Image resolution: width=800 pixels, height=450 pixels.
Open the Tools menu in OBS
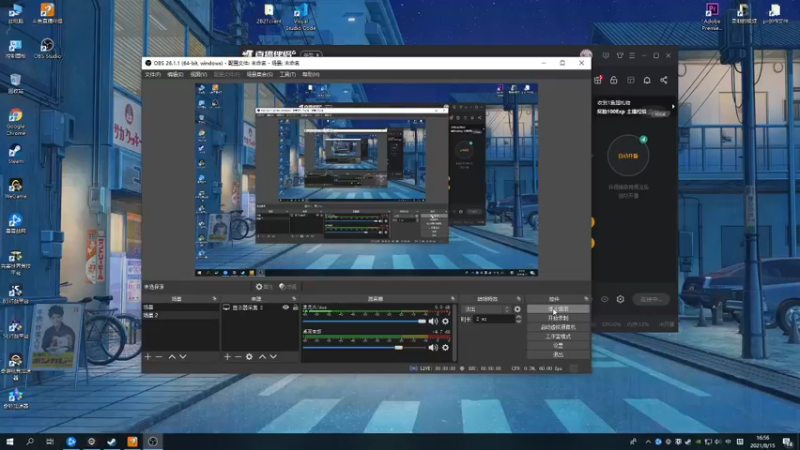click(x=287, y=74)
